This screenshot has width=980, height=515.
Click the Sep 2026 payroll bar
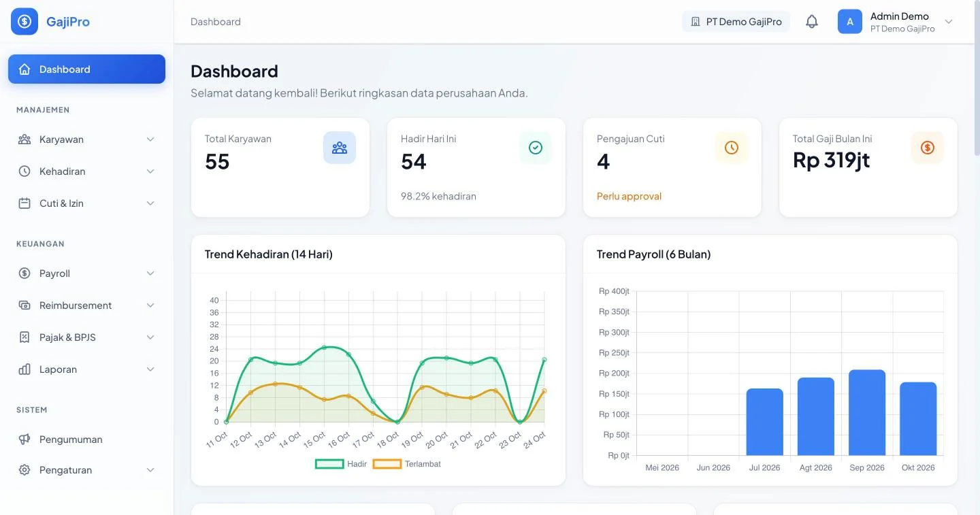867,413
